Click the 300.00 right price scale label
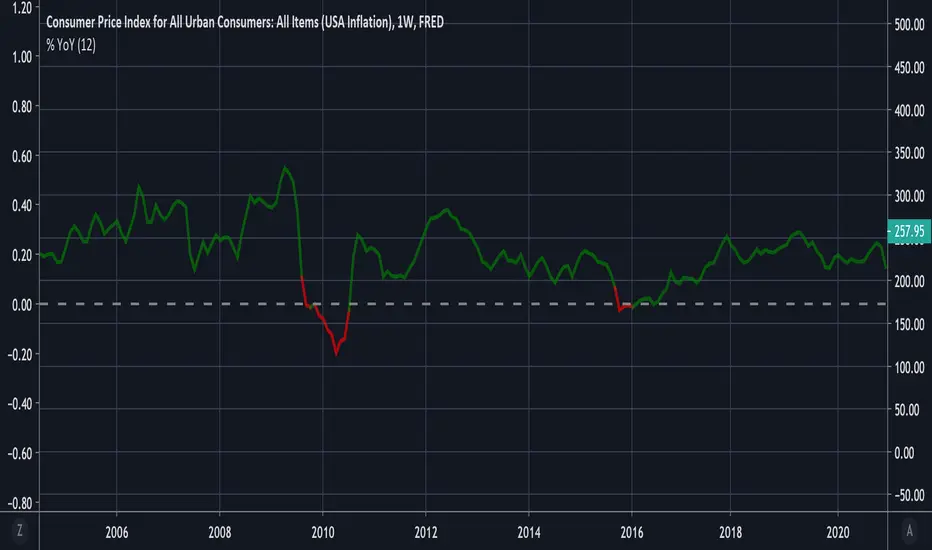 (909, 196)
